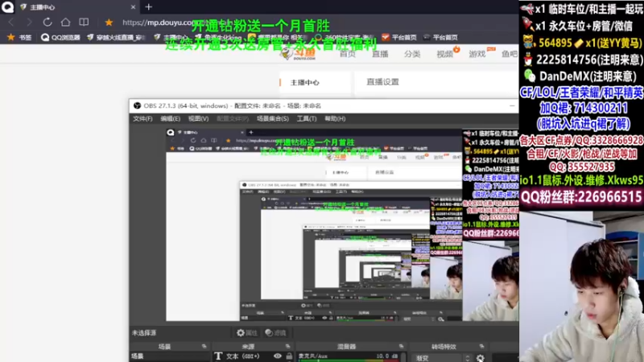Open the OBS 配置文件 menu
Image resolution: width=644 pixels, height=362 pixels.
[233, 118]
